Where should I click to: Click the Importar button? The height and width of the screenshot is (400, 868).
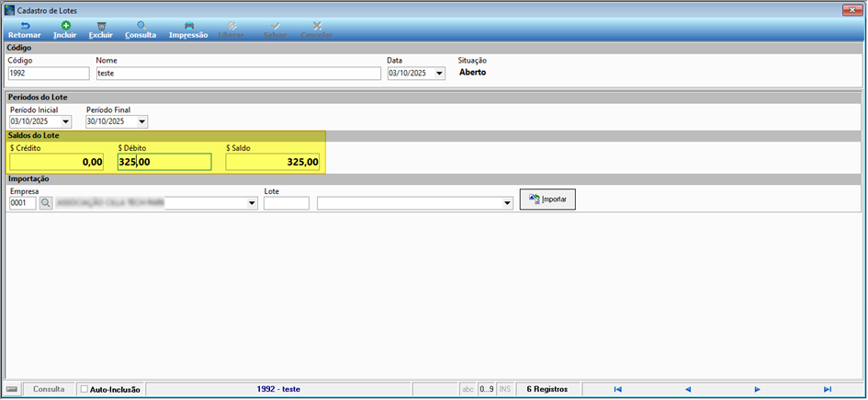(x=547, y=199)
